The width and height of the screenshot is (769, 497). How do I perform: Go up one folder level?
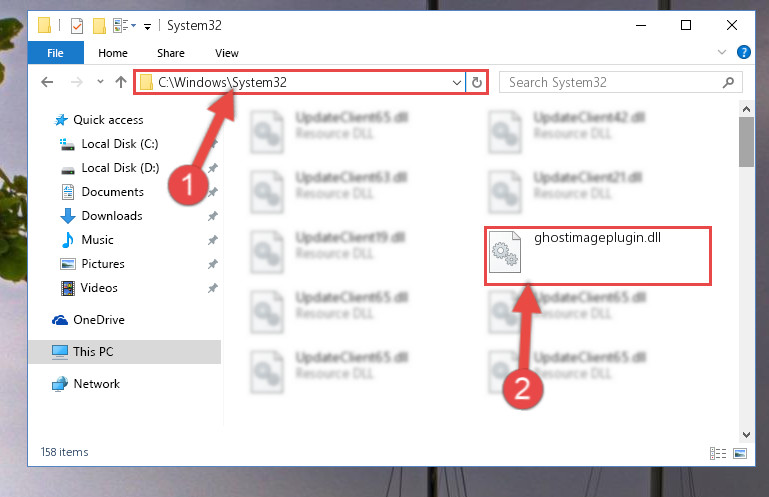(121, 82)
